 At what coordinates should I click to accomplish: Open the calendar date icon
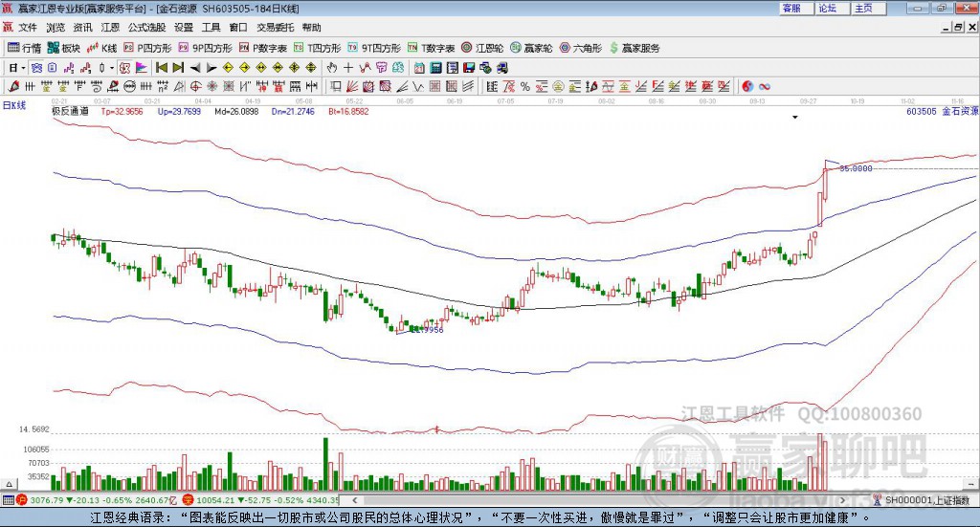[x=418, y=68]
